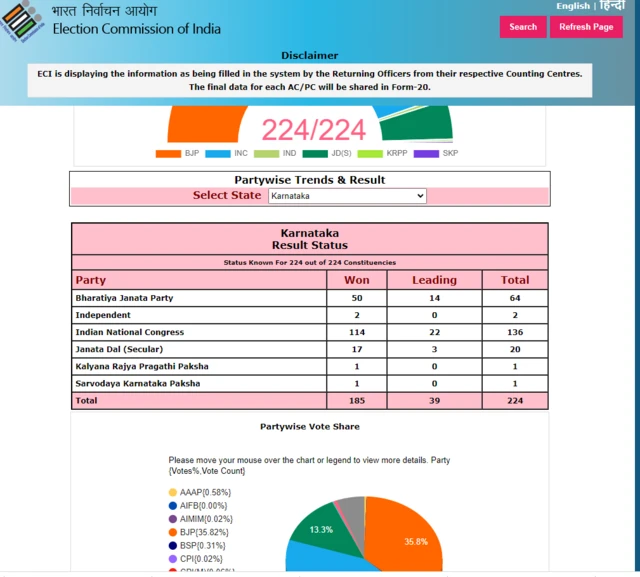The image size is (640, 577).
Task: Click the CPI{0.02%} legend entry
Action: [x=196, y=559]
